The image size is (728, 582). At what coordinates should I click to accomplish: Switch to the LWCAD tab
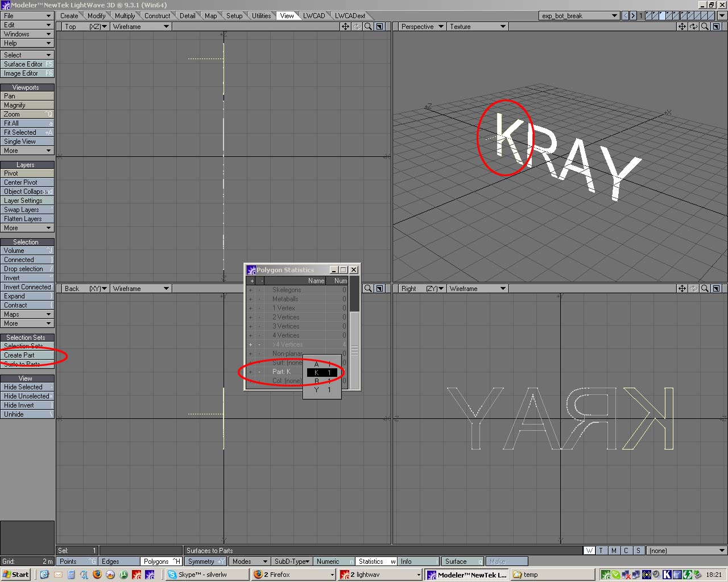[314, 16]
